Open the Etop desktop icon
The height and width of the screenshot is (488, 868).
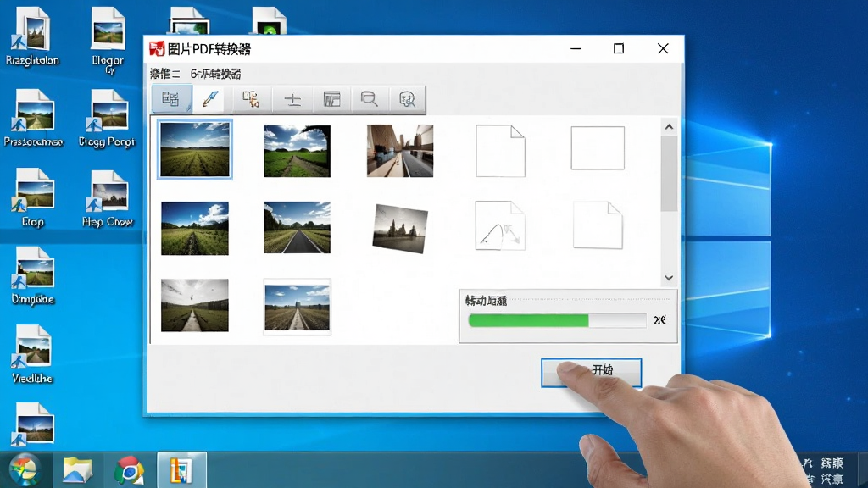click(33, 198)
